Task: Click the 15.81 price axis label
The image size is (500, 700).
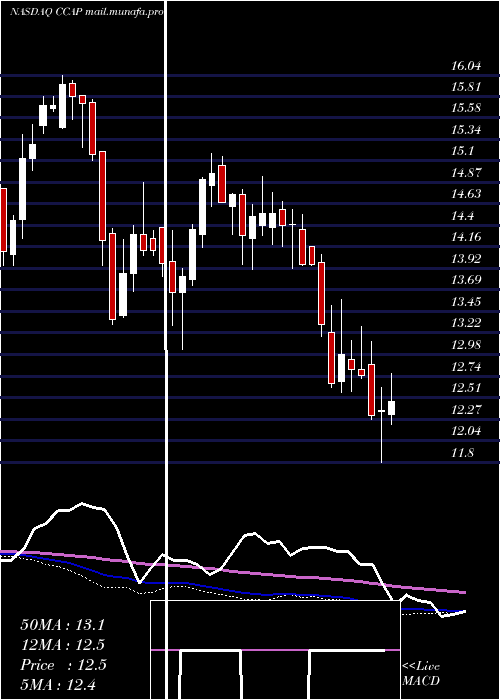Action: tap(466, 87)
